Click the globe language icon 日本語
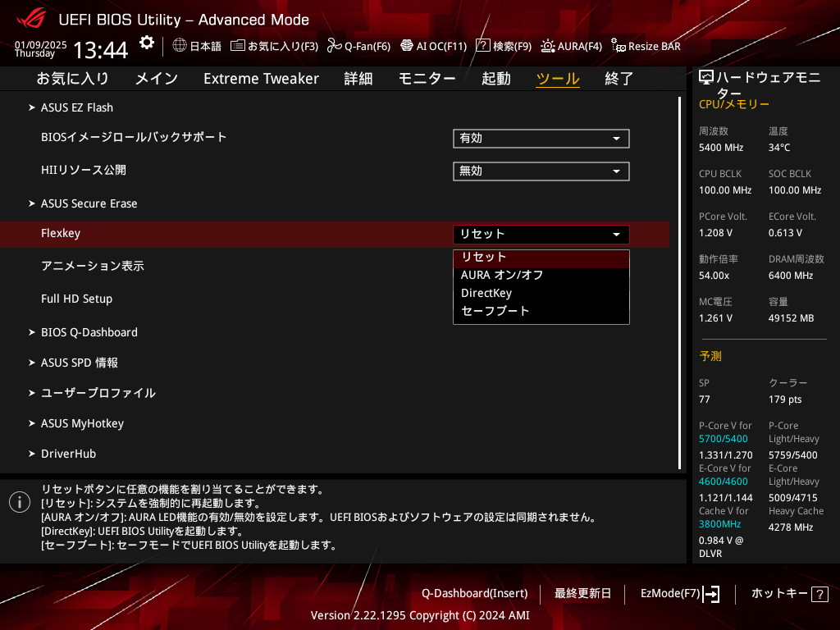 point(197,46)
